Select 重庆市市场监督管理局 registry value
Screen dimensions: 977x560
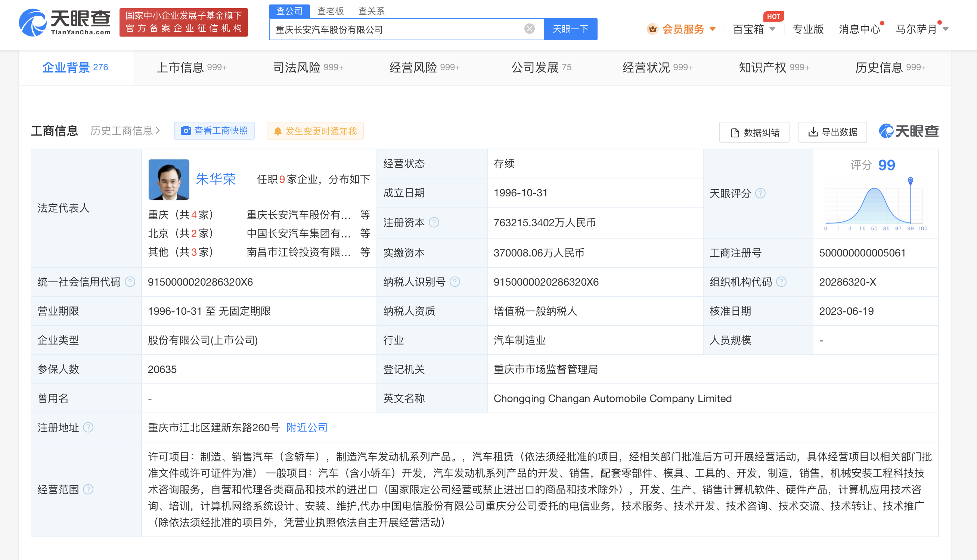click(x=546, y=369)
